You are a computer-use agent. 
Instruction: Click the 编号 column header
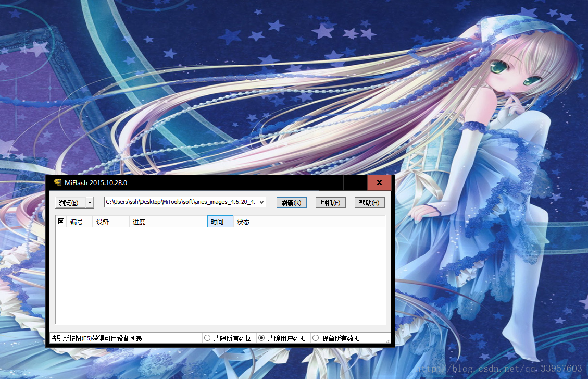click(80, 222)
